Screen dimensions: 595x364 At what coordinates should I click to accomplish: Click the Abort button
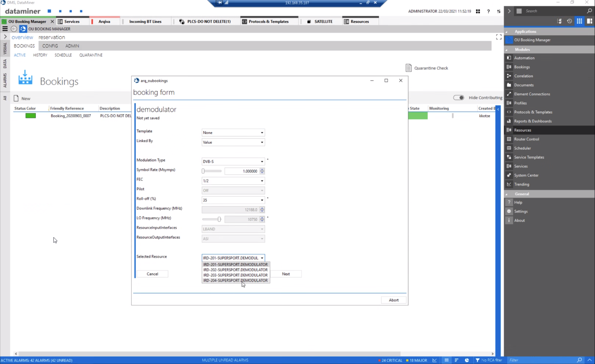point(393,300)
